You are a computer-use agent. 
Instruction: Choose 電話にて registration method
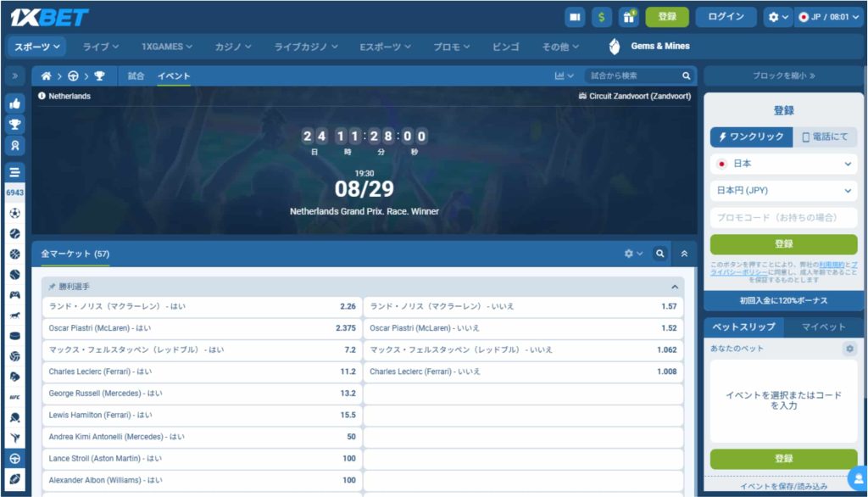(x=825, y=137)
